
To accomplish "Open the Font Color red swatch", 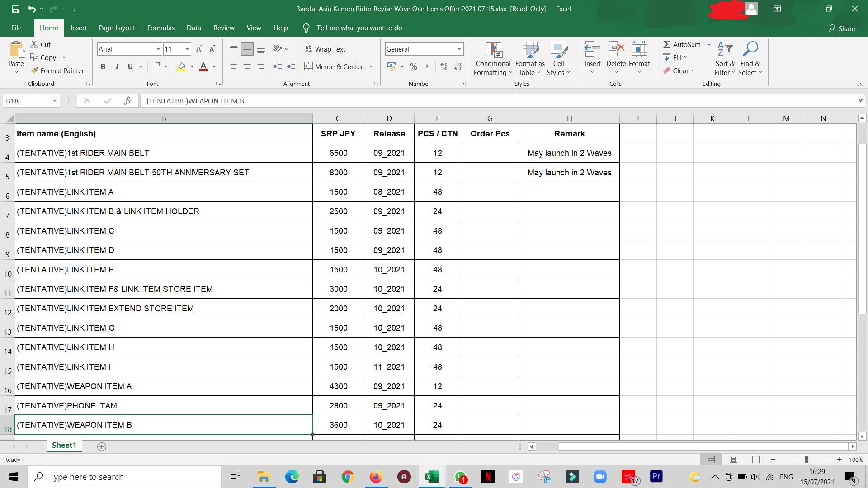I will pos(203,66).
